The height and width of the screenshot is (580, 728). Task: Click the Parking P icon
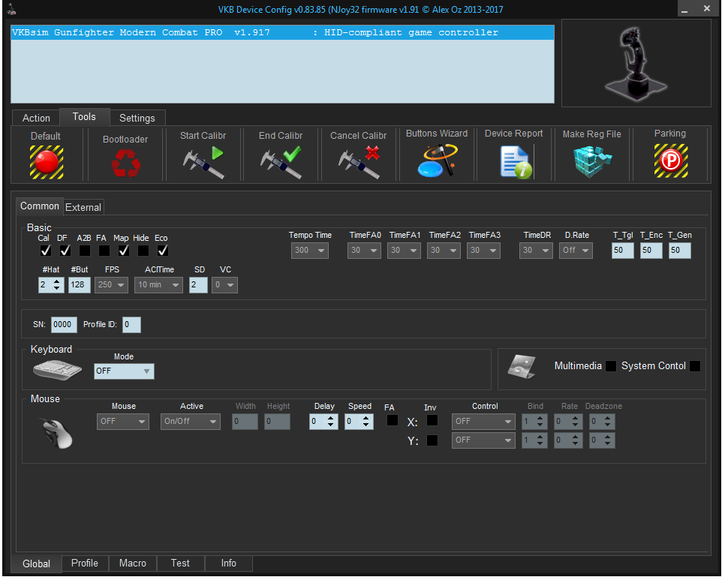(671, 161)
